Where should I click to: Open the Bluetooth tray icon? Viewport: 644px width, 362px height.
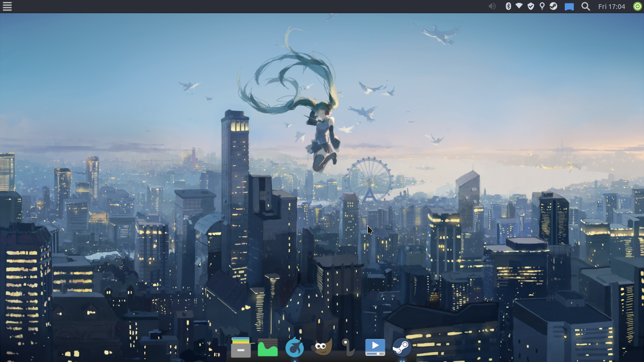coord(508,6)
